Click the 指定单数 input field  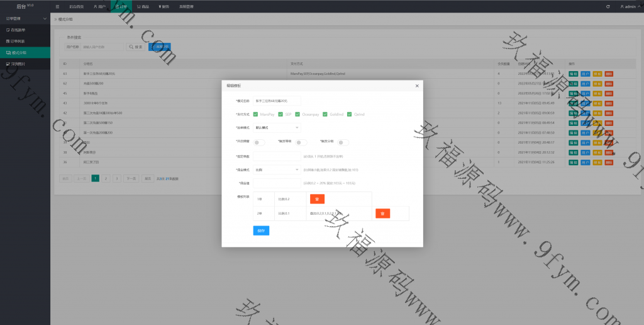pos(277,156)
